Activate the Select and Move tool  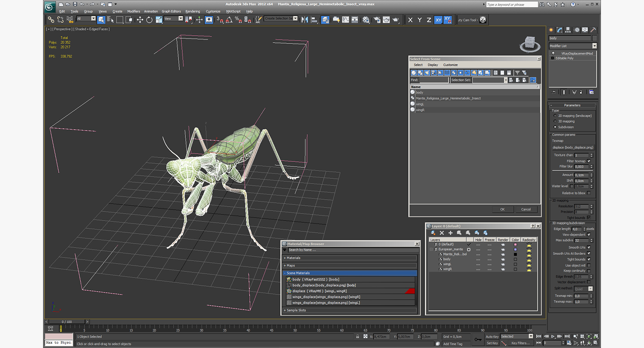click(140, 20)
